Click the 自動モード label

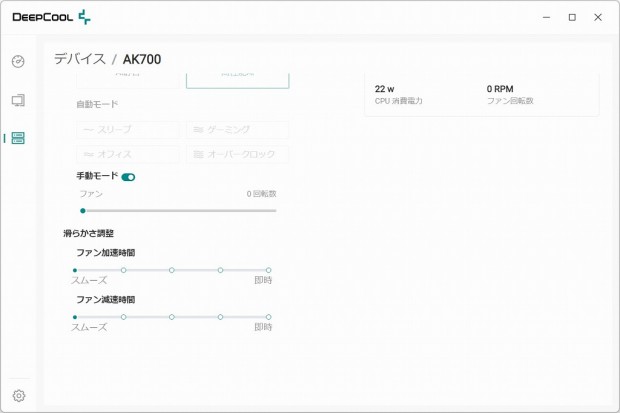[97, 104]
